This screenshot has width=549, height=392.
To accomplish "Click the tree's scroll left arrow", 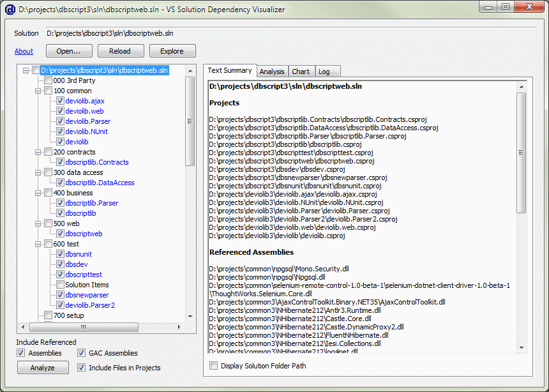I will click(23, 327).
